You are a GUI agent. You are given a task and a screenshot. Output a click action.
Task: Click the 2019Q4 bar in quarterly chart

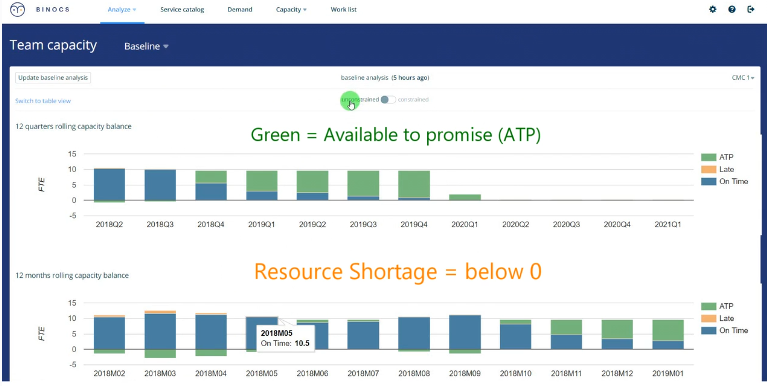tap(414, 185)
